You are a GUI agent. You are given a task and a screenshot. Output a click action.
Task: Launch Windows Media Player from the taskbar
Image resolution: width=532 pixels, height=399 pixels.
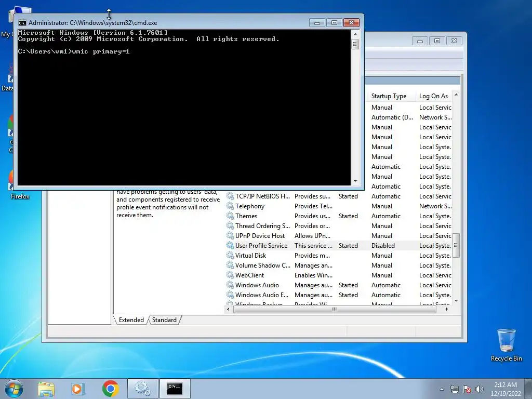78,389
